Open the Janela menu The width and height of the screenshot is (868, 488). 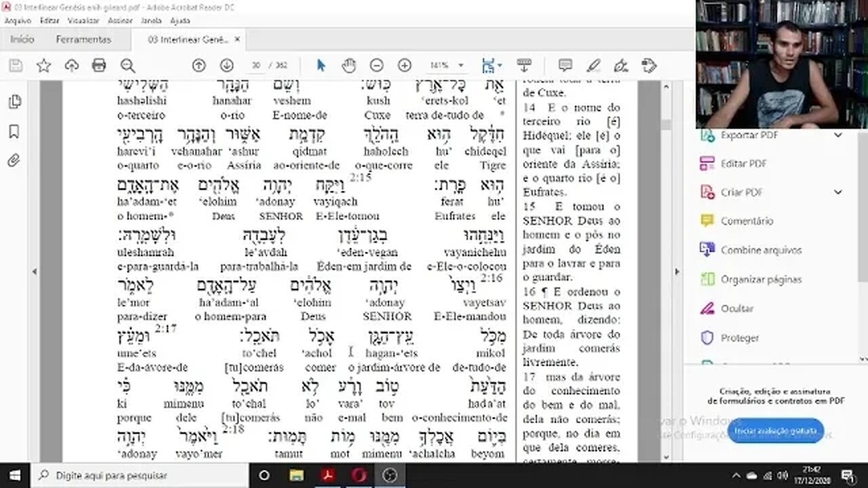click(151, 21)
